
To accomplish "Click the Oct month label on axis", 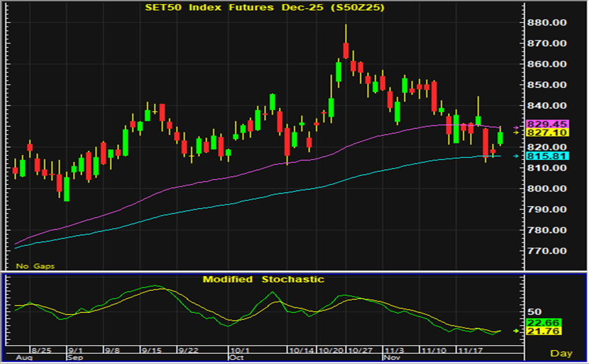I will click(236, 358).
